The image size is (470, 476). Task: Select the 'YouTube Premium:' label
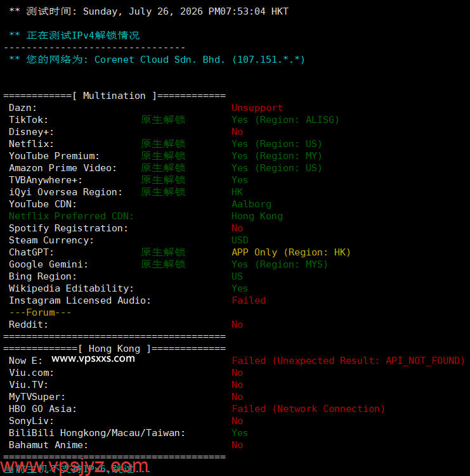[x=54, y=156]
